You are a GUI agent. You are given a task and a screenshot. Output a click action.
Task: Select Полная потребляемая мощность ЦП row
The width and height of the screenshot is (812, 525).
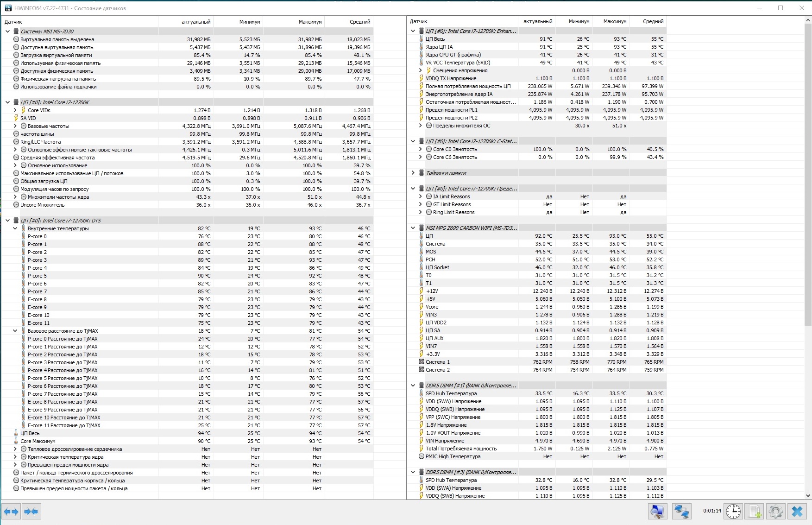coord(537,86)
